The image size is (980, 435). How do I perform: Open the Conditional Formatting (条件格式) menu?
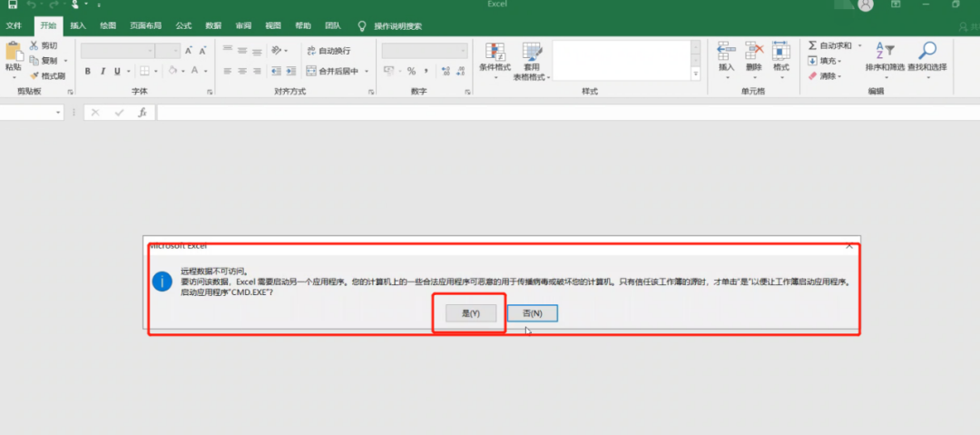pyautogui.click(x=495, y=61)
